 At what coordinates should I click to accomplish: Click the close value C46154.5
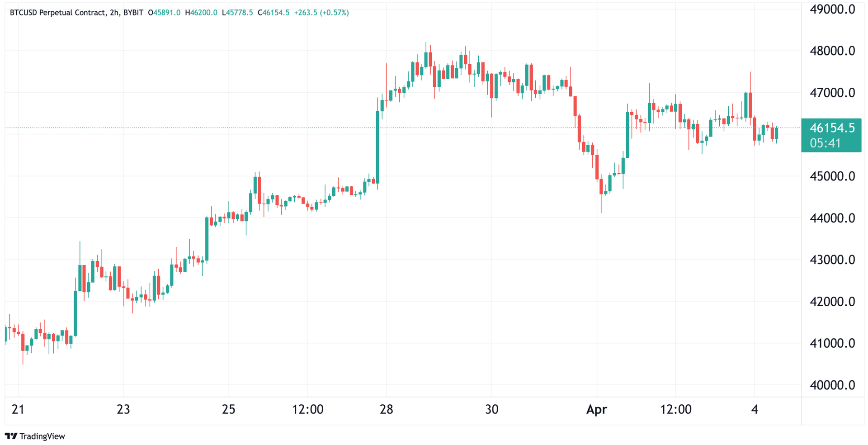click(x=274, y=13)
